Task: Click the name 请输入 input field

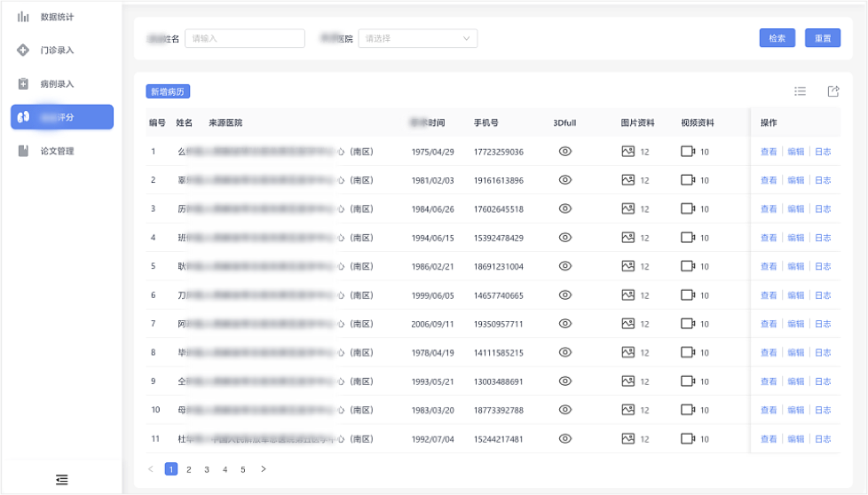Action: point(245,39)
